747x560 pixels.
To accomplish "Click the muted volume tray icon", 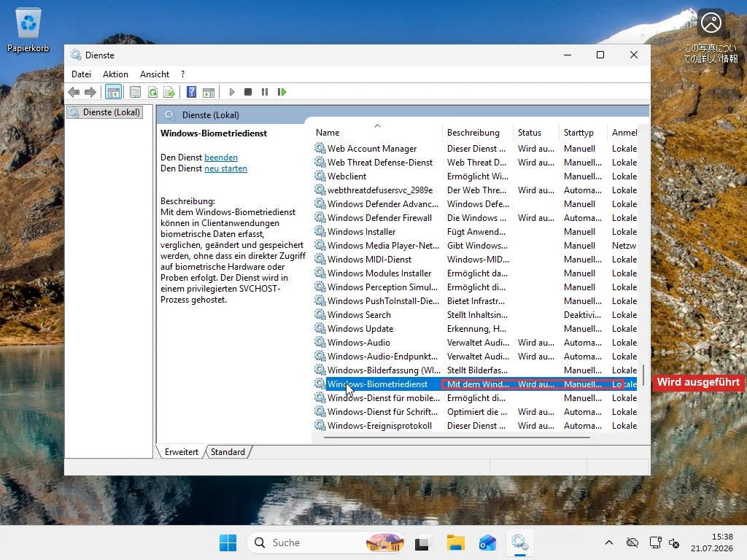I will (674, 542).
